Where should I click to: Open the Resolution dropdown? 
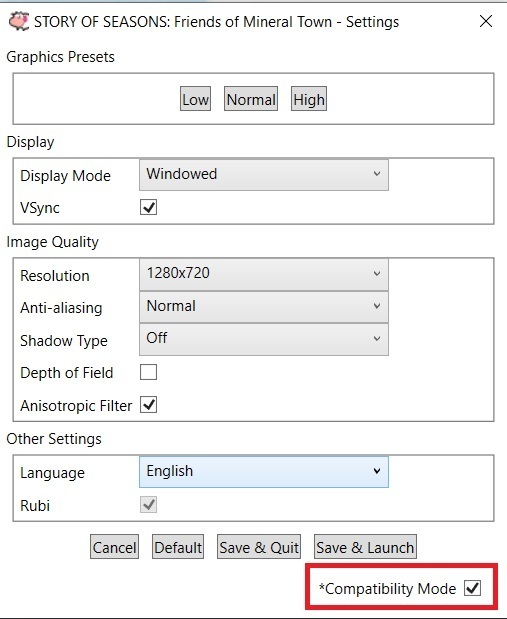point(264,274)
